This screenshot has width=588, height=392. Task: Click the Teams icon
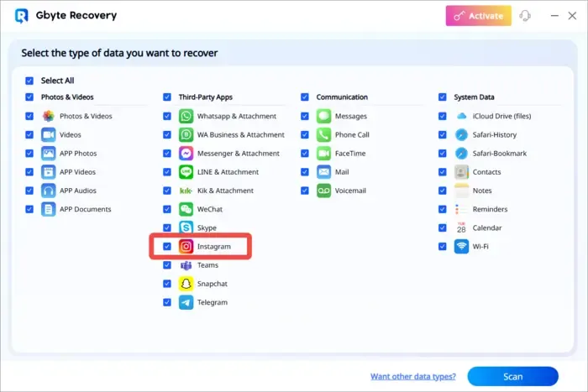click(x=186, y=265)
